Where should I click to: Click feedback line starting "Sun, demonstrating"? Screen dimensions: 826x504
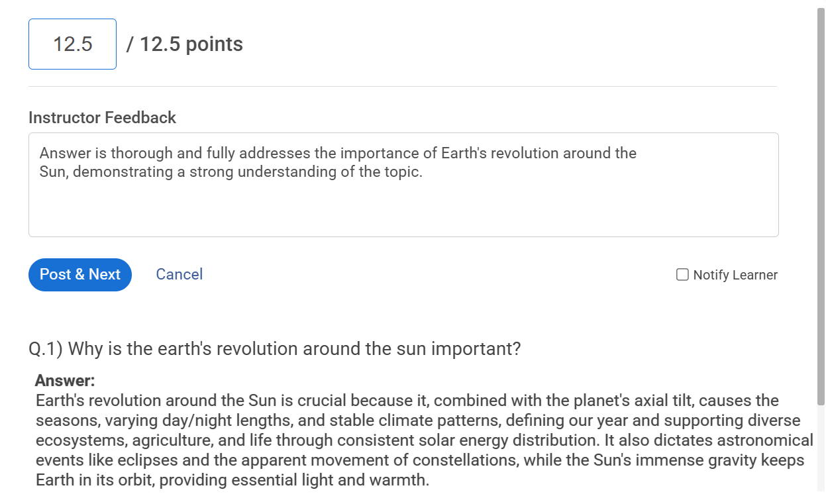pos(231,172)
